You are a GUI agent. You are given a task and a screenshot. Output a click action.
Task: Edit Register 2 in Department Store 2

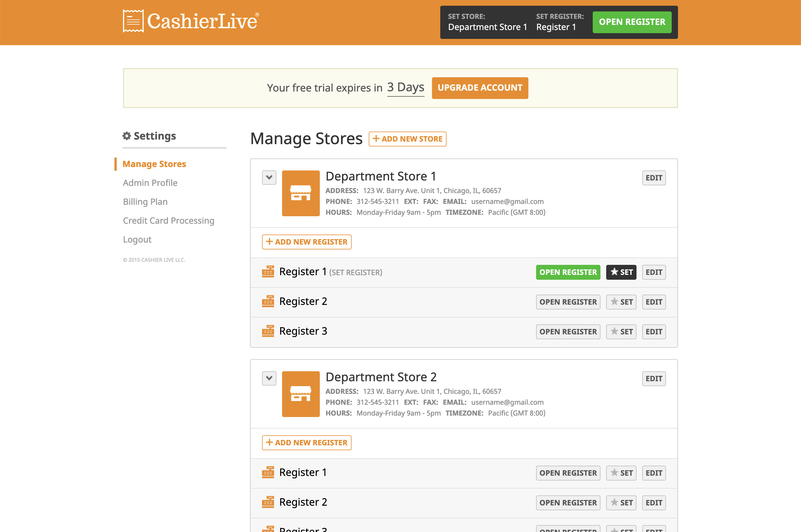pos(654,503)
